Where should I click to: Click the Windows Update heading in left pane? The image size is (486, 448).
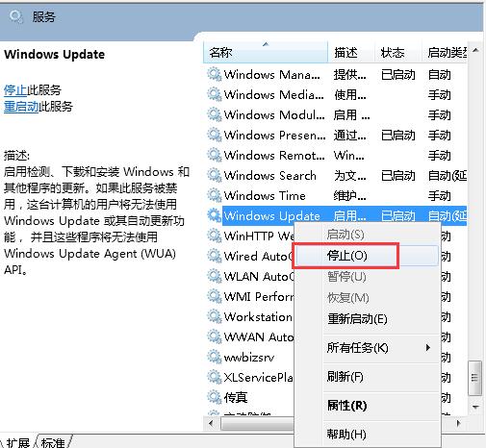point(54,54)
